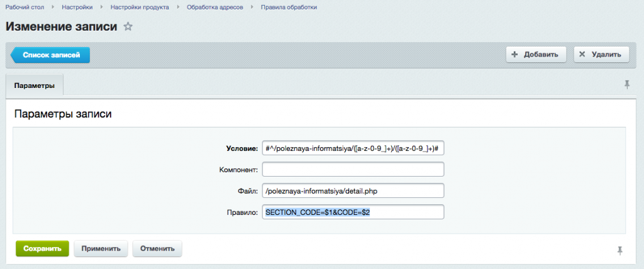Open the Правила обработки breadcrumb link

click(x=289, y=7)
